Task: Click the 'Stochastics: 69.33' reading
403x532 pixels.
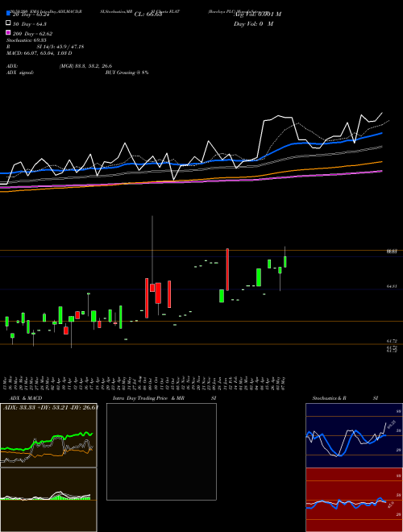Action: coord(26,40)
